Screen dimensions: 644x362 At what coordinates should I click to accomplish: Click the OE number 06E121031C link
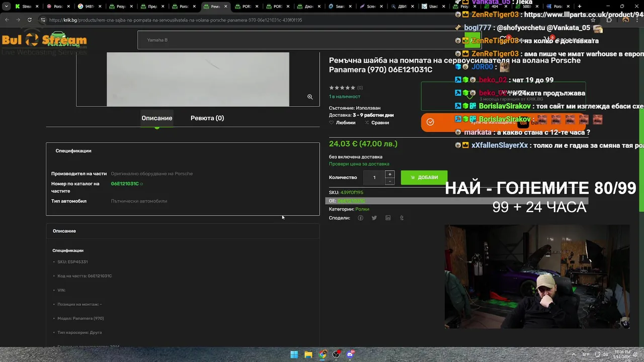pyautogui.click(x=351, y=201)
